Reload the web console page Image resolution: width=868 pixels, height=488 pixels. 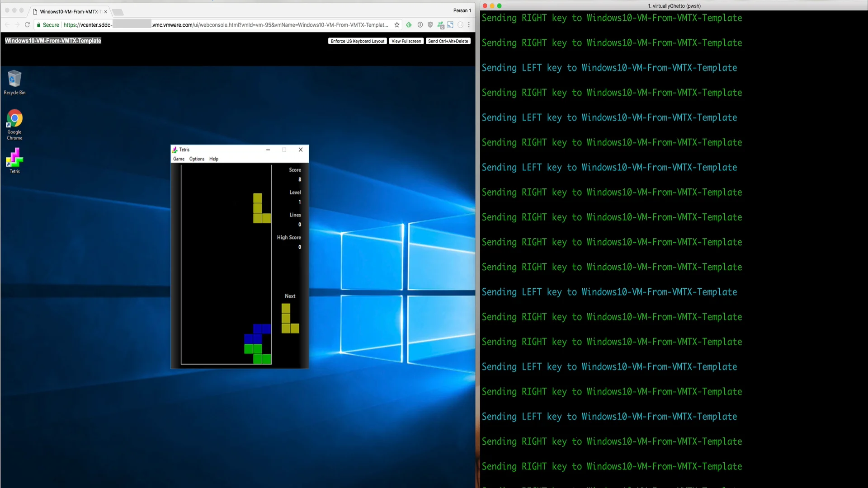[27, 25]
